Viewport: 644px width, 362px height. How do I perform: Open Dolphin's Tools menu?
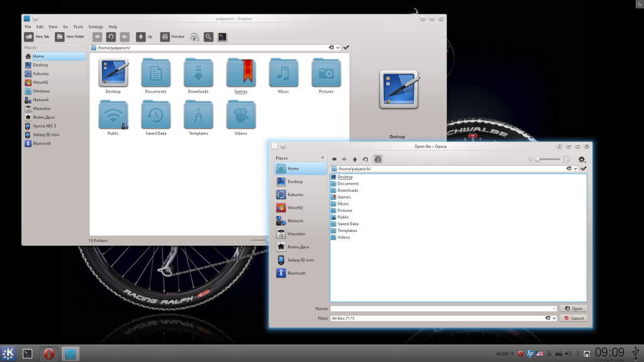pos(78,26)
